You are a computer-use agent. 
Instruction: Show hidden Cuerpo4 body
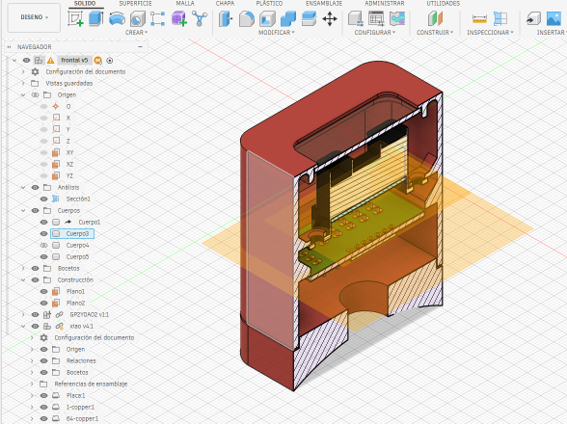pyautogui.click(x=44, y=245)
